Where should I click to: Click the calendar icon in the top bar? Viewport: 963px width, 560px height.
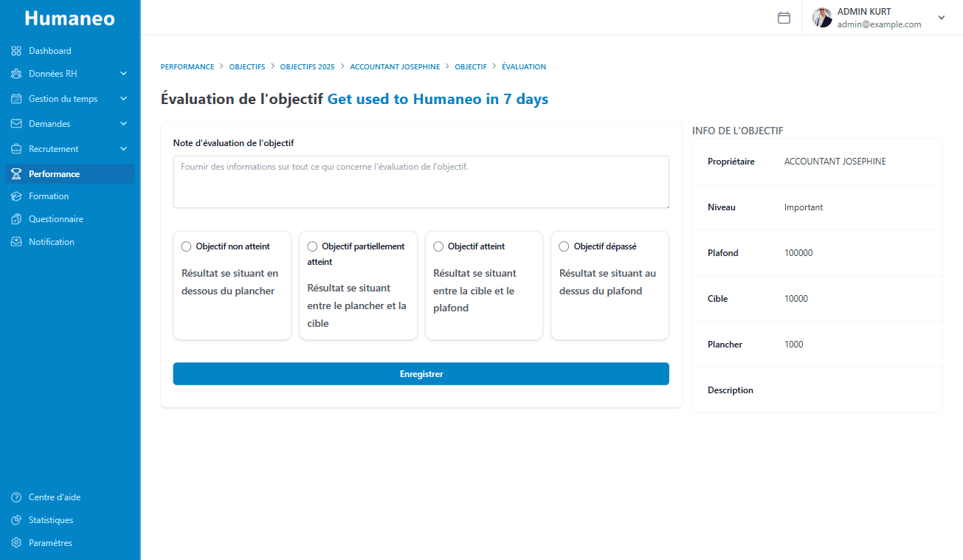point(784,17)
